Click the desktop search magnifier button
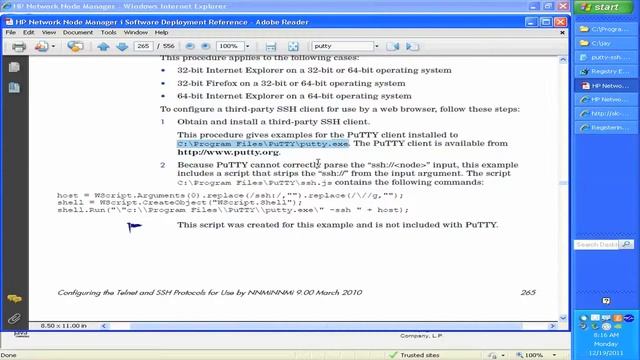 [x=626, y=244]
